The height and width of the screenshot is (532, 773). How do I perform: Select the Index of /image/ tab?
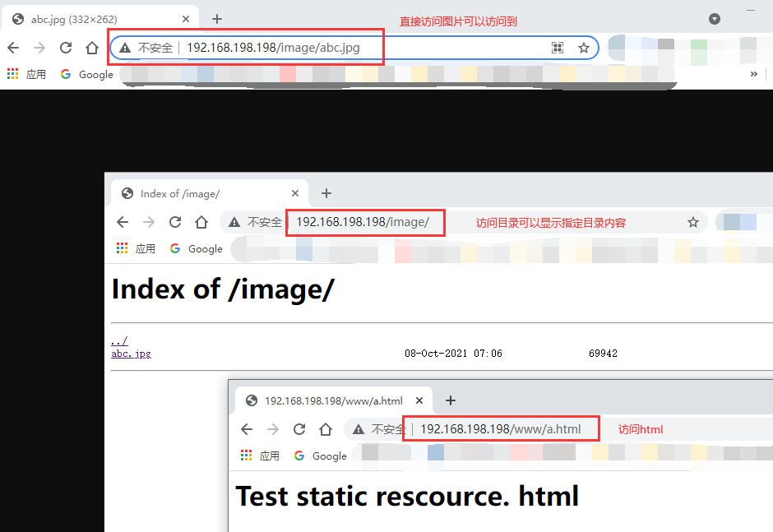point(210,194)
